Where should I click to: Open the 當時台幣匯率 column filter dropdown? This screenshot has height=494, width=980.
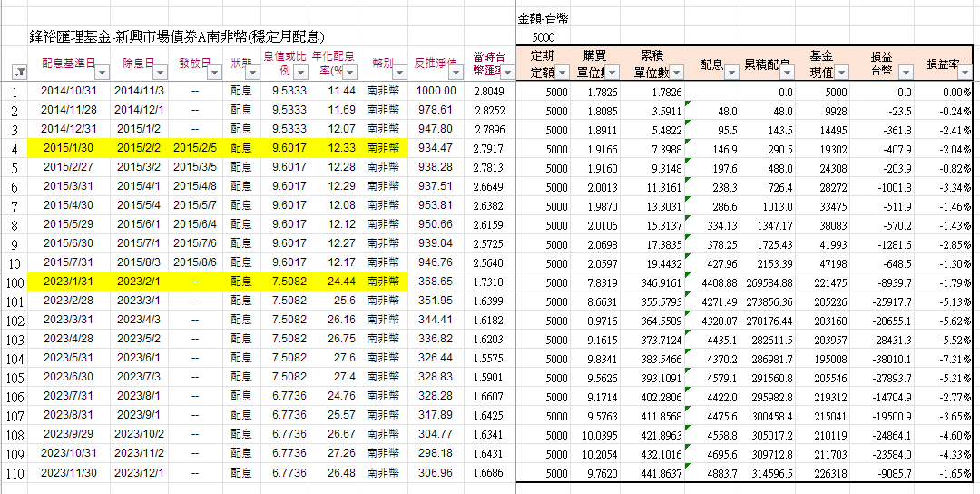506,73
